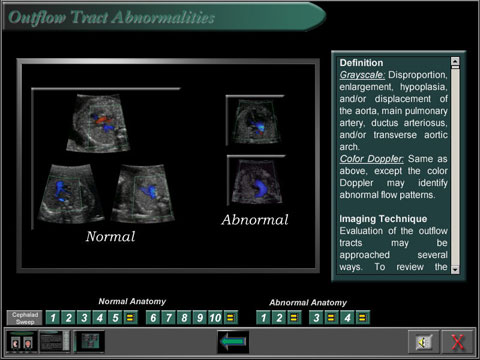Select Abnormal Anatomy view 1
This screenshot has height=360, width=480.
tap(263, 318)
